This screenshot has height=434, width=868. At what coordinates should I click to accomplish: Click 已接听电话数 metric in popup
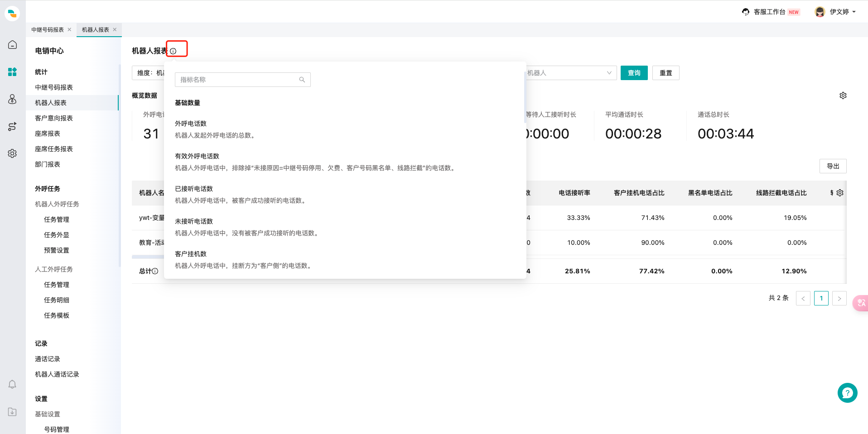[x=194, y=189]
